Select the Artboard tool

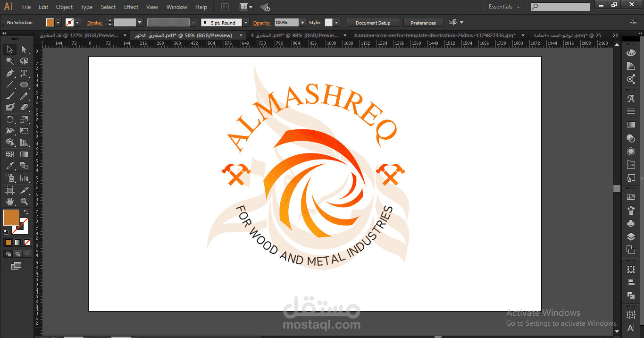pos(9,190)
